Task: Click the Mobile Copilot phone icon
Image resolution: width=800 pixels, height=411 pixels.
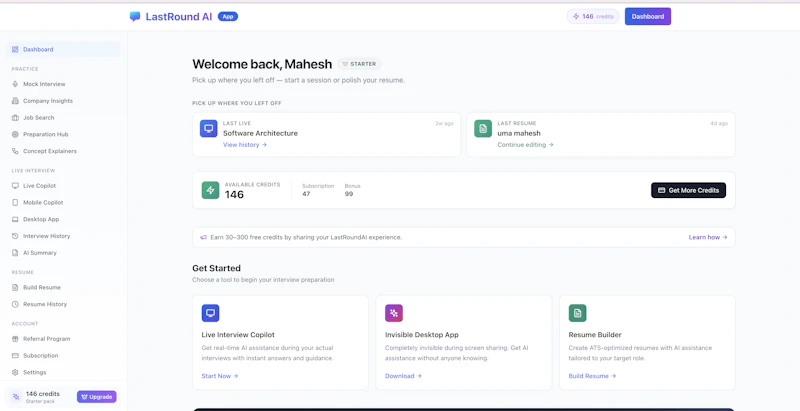Action: pos(15,202)
